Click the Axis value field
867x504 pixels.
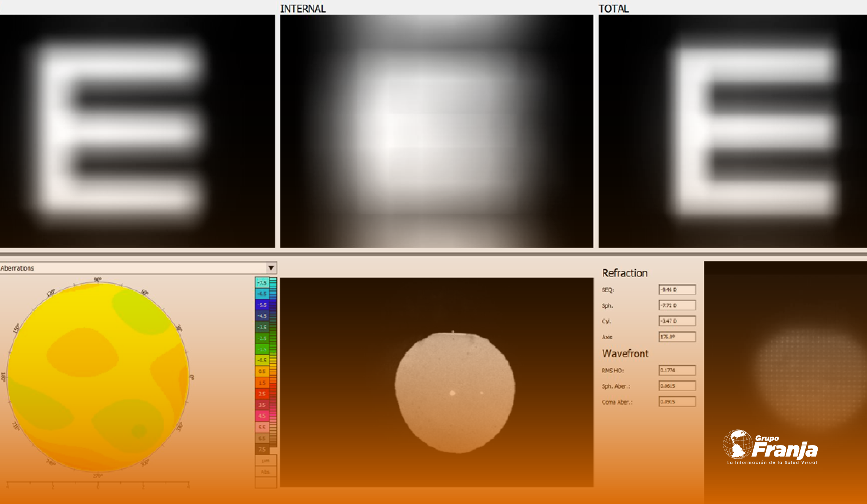[x=677, y=337]
